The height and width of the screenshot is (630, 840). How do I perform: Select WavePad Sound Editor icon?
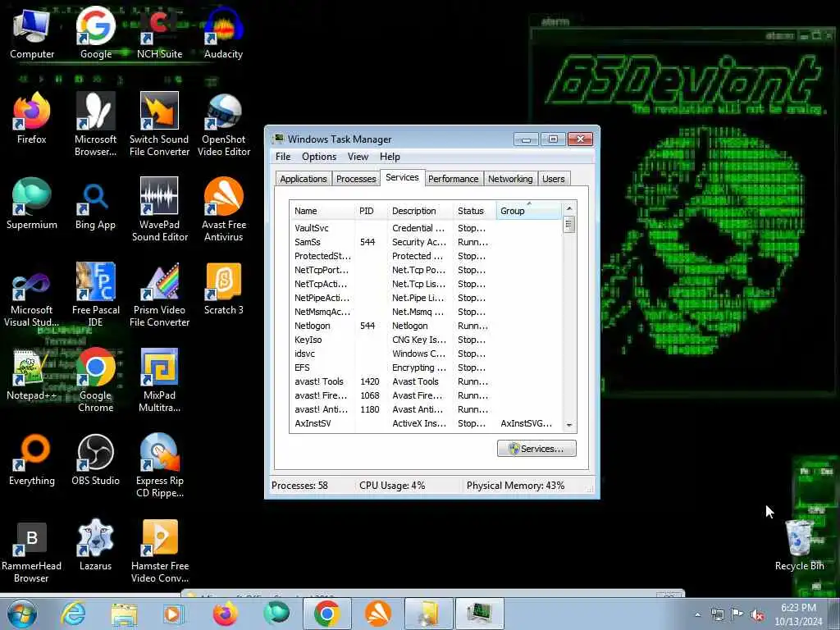[159, 209]
